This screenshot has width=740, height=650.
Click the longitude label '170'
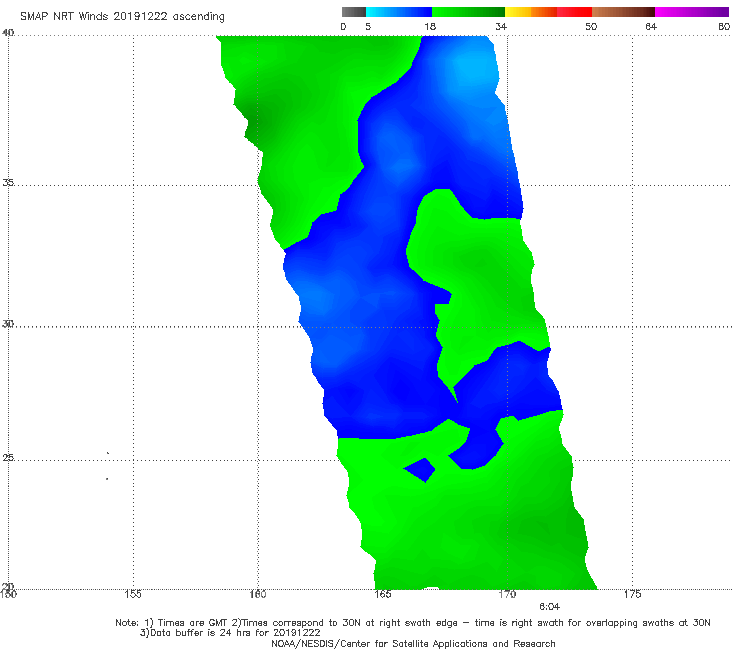click(507, 594)
